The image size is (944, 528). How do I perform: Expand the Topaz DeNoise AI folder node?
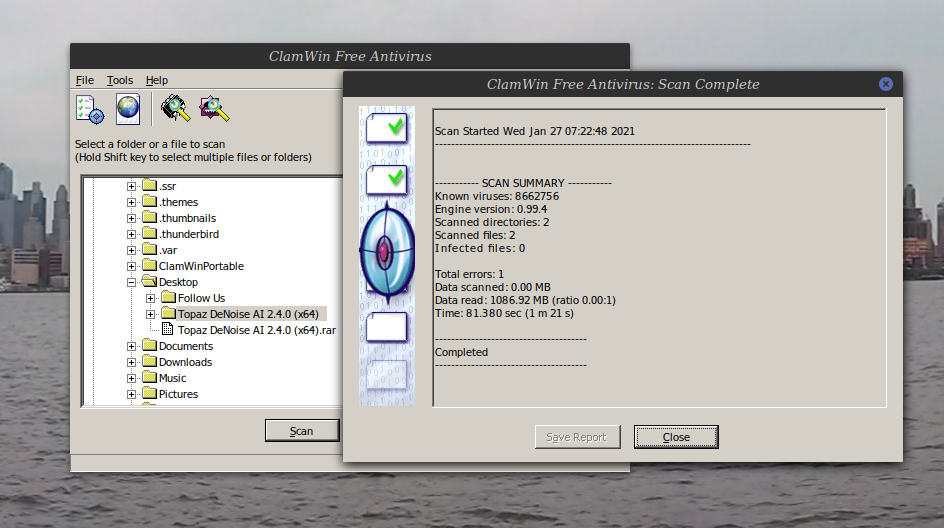coord(151,314)
